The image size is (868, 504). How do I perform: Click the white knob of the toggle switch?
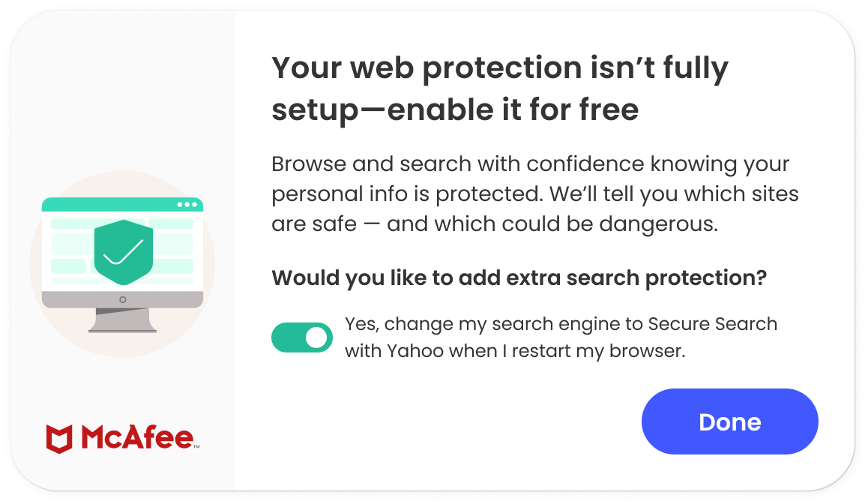click(317, 337)
